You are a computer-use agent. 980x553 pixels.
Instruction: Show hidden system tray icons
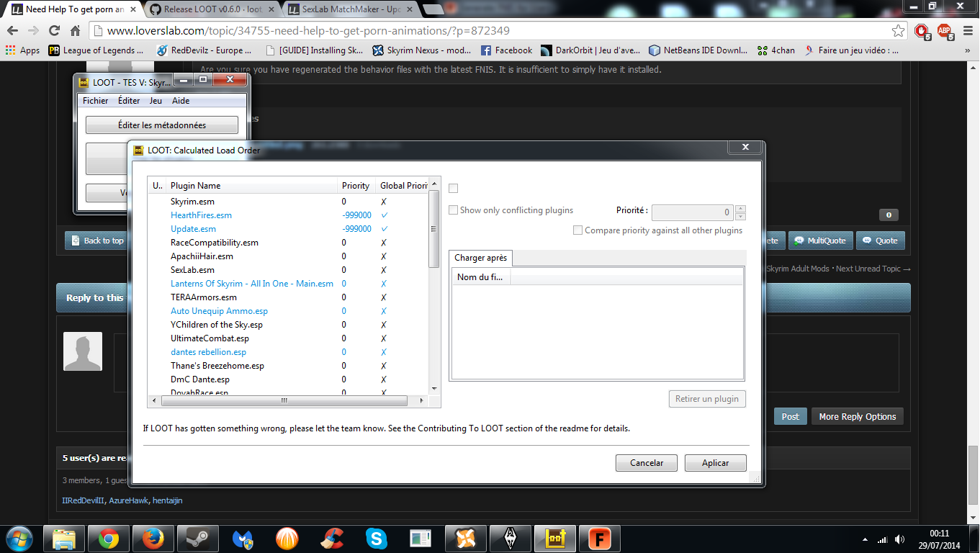[865, 539]
